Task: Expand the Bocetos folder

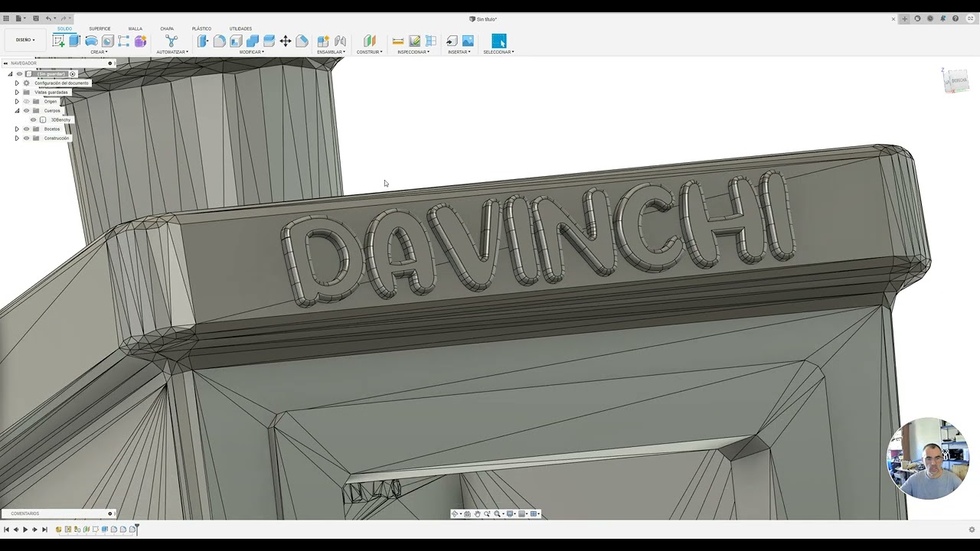Action: point(17,129)
